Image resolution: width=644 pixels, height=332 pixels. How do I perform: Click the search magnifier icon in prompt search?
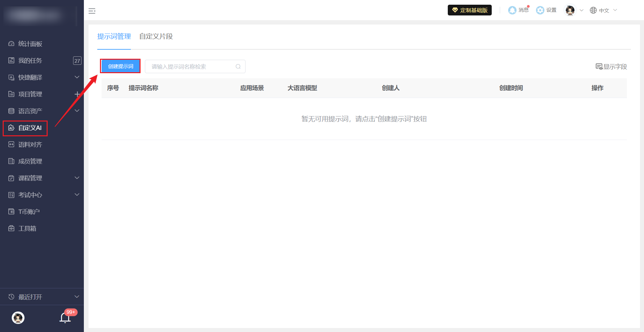point(238,66)
